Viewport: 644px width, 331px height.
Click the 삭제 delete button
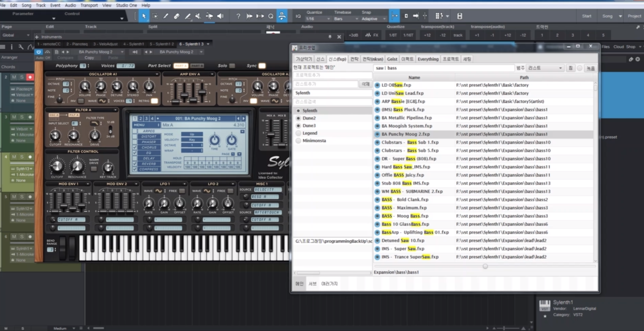(366, 84)
